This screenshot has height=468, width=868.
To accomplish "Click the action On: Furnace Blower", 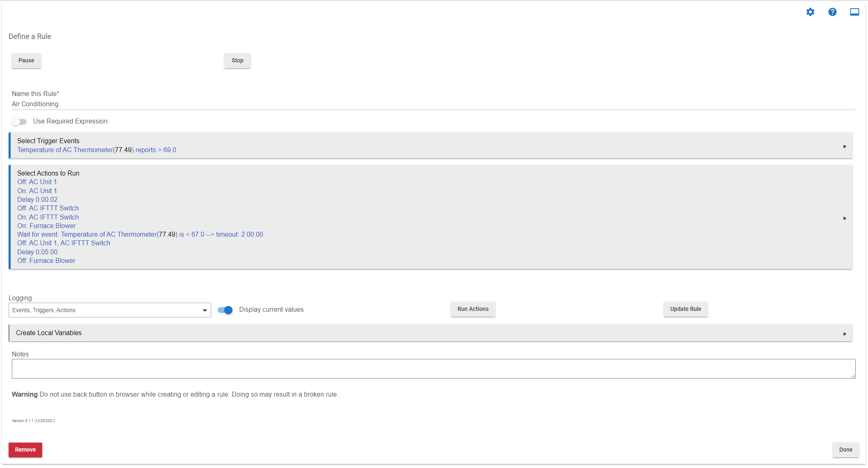I will (x=46, y=226).
